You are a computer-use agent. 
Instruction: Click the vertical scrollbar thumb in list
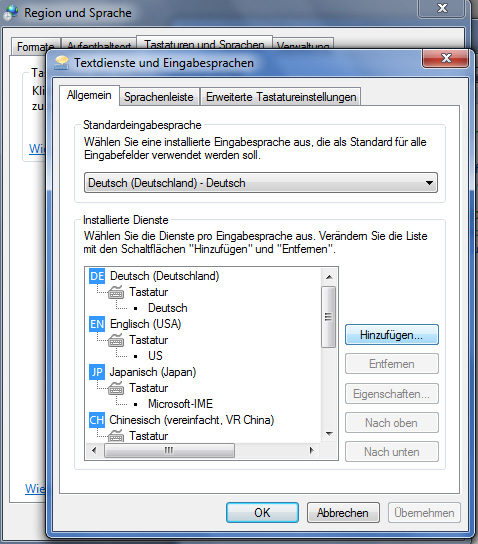point(328,317)
